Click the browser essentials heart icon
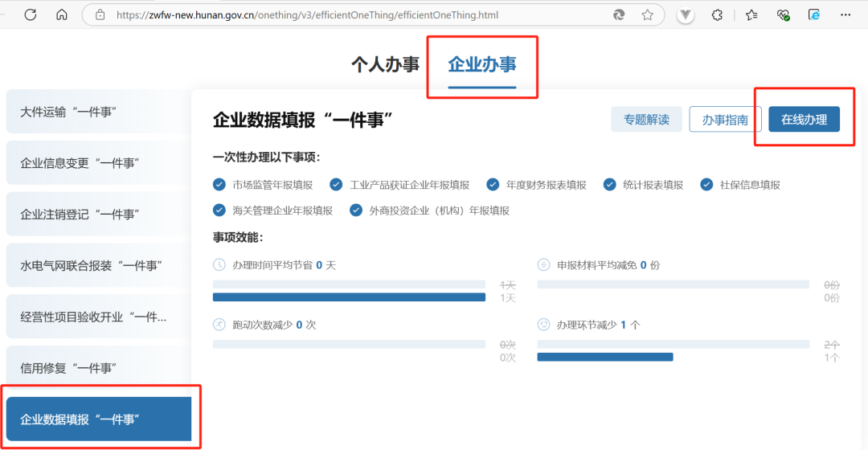868x450 pixels. 784,14
